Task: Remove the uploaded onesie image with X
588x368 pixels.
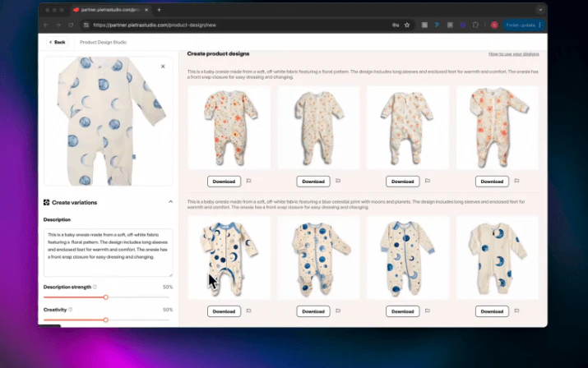Action: [x=163, y=67]
